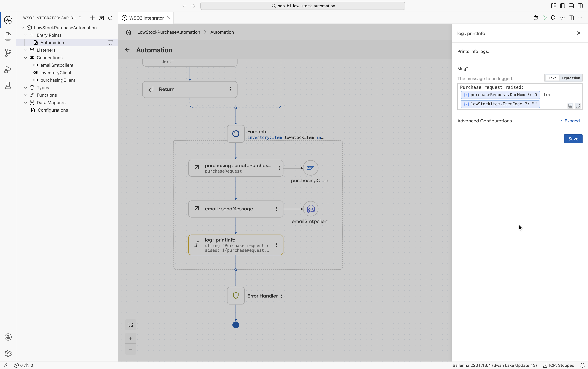Image resolution: width=588 pixels, height=369 pixels.
Task: Click the back arrow beside Automation title
Action: [x=127, y=50]
